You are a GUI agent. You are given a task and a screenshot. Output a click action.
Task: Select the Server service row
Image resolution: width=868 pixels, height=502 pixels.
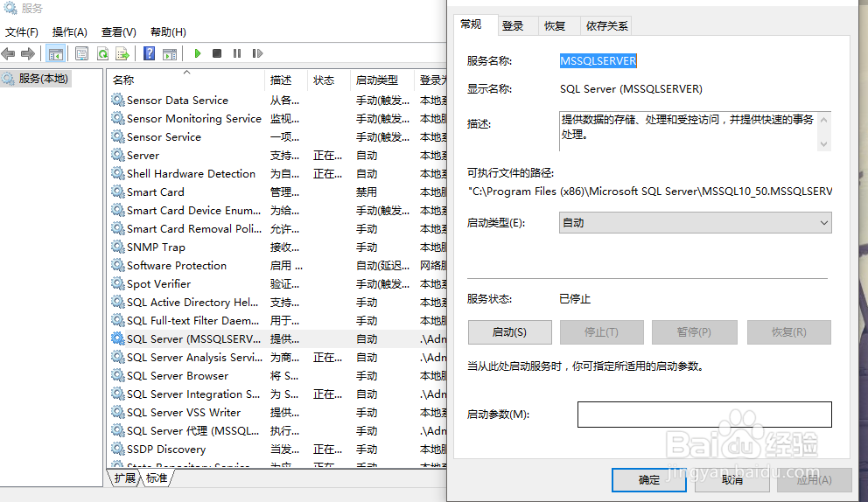click(x=278, y=155)
